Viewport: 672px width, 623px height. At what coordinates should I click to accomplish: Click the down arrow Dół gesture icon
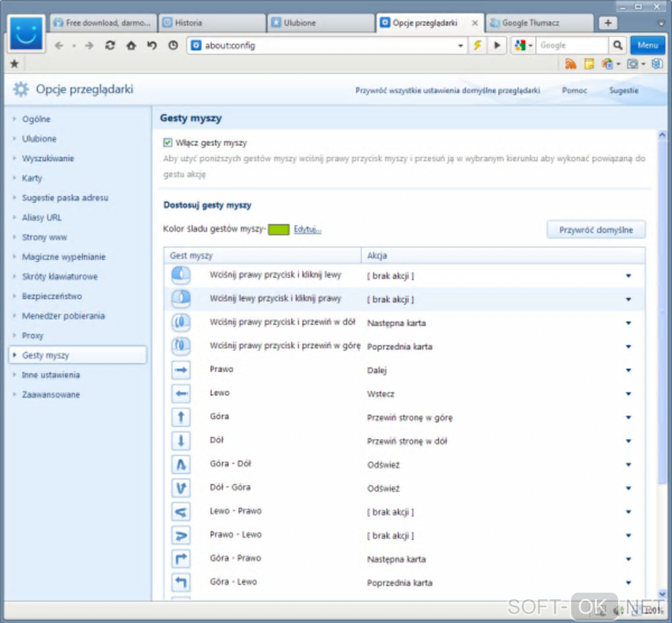181,440
